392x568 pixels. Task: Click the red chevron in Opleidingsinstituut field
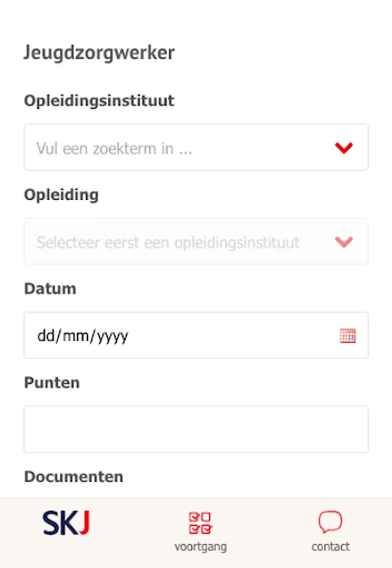click(x=344, y=148)
